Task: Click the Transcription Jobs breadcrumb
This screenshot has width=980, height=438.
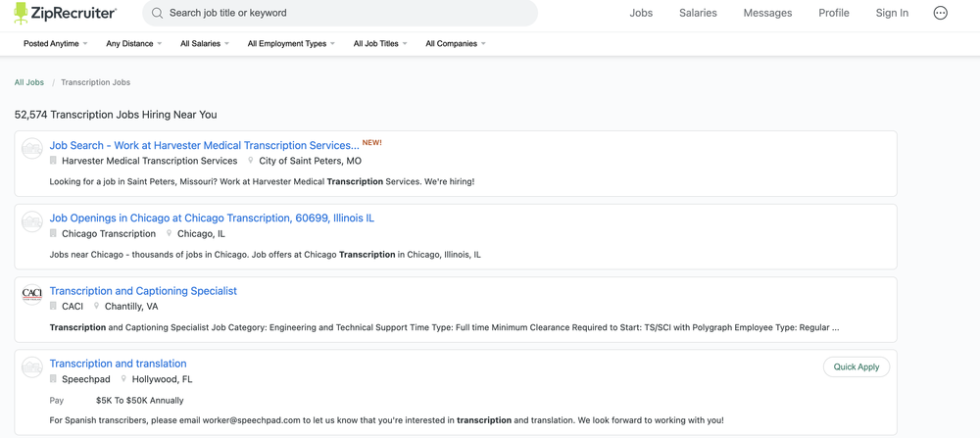Action: 96,82
